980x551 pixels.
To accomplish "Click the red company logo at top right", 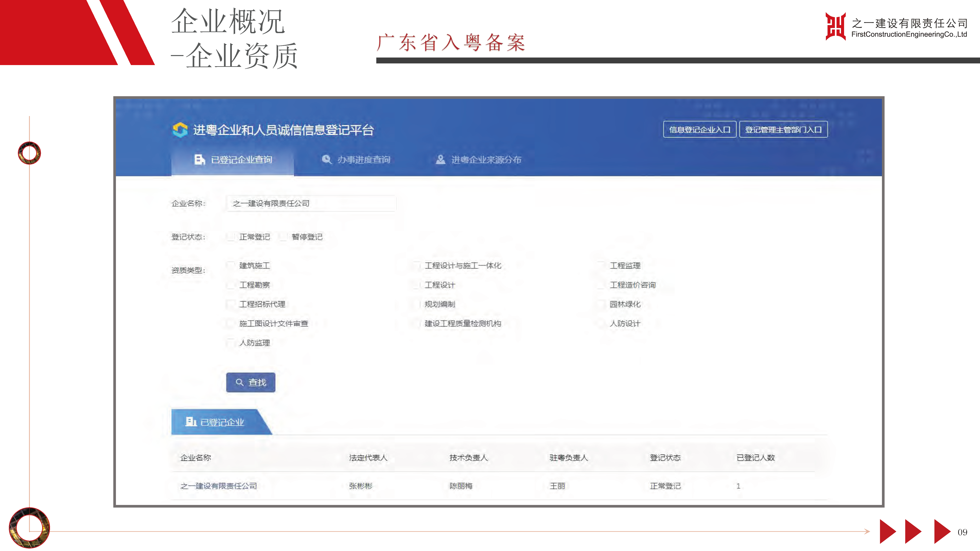I will (x=835, y=26).
